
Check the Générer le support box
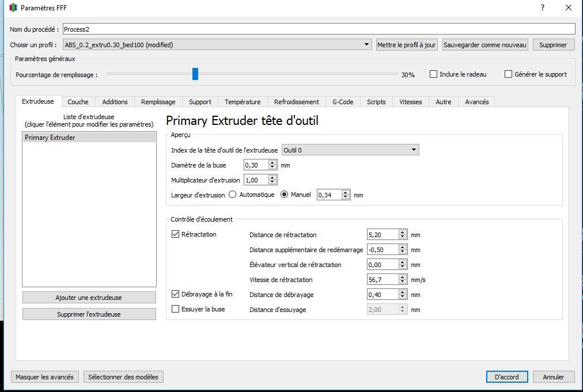point(508,74)
